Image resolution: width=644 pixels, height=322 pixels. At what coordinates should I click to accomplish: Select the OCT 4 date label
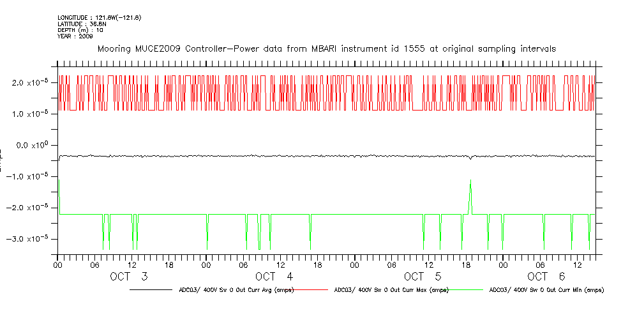click(x=274, y=276)
